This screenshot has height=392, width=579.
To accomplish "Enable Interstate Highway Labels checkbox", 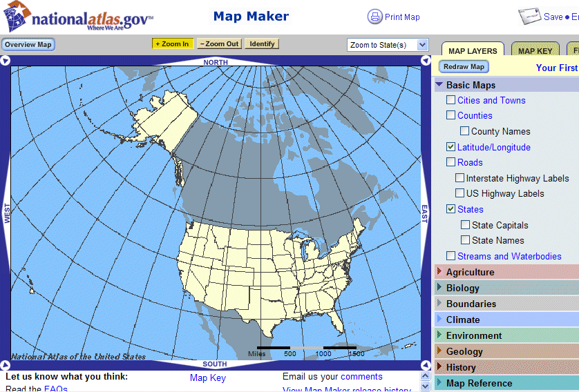I will (459, 178).
